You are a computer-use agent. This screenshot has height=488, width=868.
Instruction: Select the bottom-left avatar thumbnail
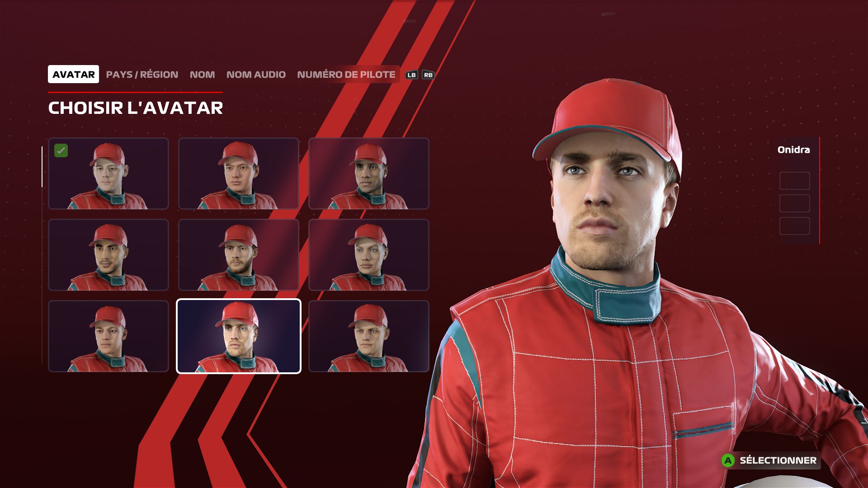pos(108,336)
